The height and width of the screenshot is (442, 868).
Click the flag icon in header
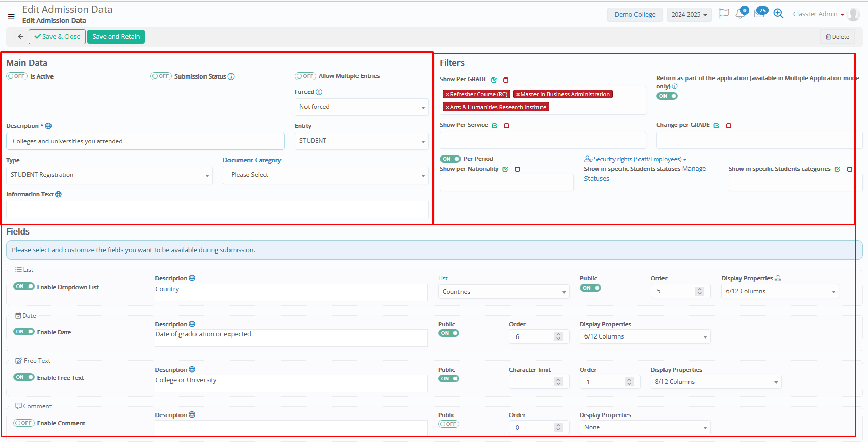tap(723, 14)
